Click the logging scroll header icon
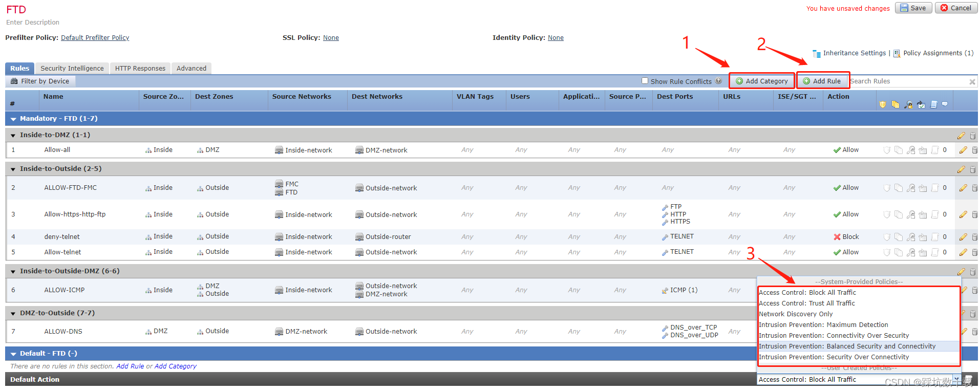980x392 pixels. pos(933,104)
